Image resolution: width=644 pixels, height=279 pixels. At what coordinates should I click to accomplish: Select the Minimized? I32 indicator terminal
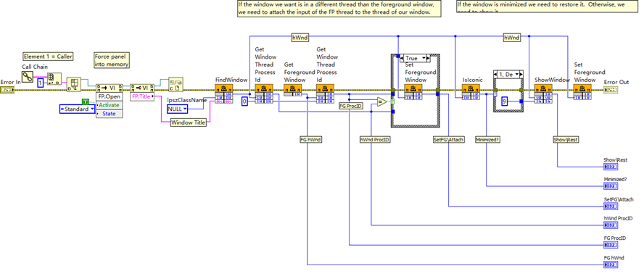[610, 186]
